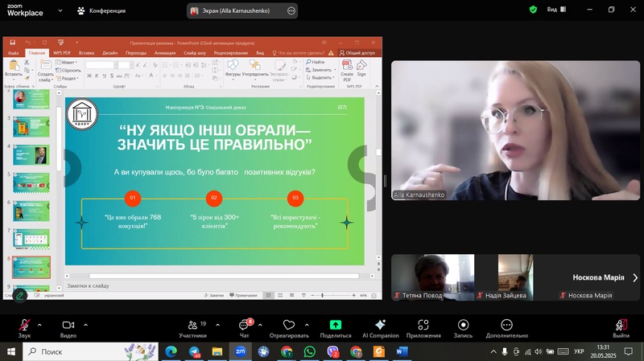Screen dimensions: 644x361
Task: Expand video options arrow next to Видео
Action: tap(85, 325)
